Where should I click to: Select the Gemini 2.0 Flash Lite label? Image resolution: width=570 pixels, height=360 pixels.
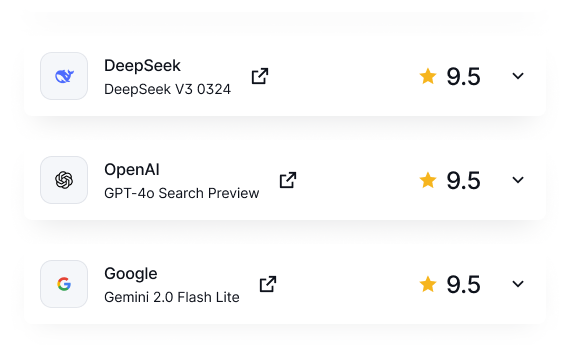coord(172,297)
